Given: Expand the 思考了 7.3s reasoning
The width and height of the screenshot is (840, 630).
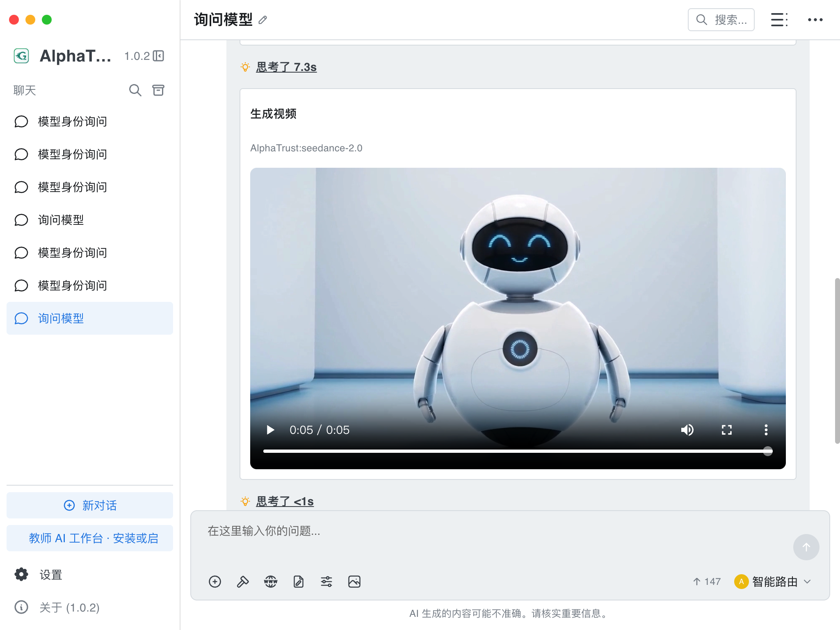Looking at the screenshot, I should click(286, 67).
